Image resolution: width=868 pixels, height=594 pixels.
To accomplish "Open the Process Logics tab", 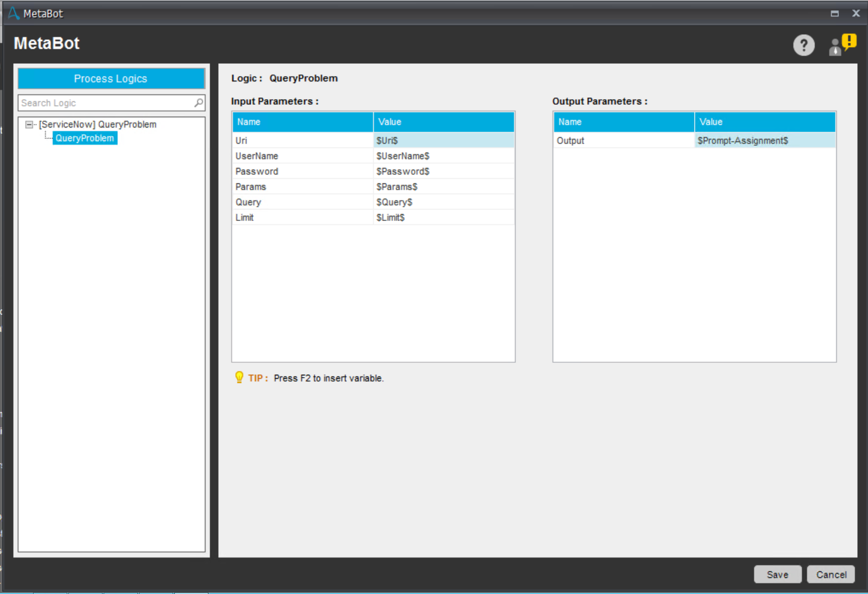I will point(111,79).
